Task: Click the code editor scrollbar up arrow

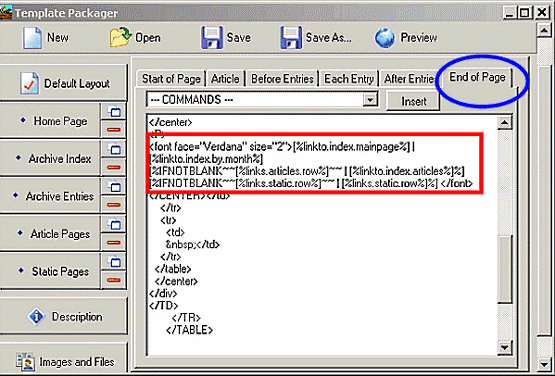Action: click(504, 123)
